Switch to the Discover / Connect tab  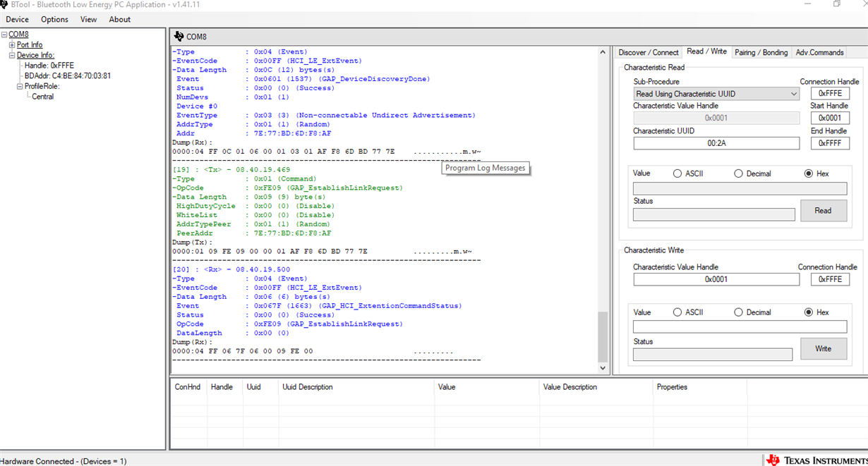coord(648,52)
